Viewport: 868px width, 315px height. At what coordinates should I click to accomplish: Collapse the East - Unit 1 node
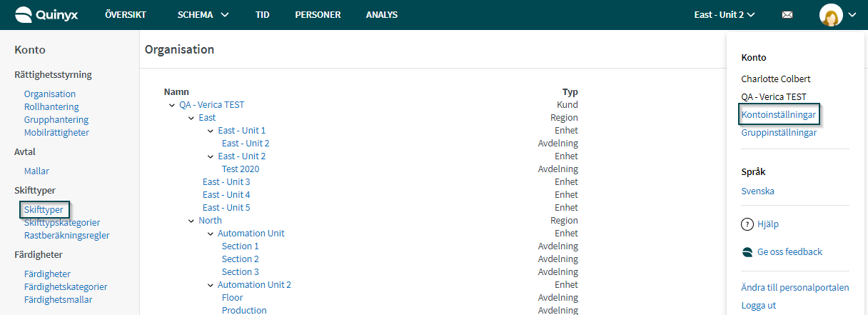click(211, 131)
